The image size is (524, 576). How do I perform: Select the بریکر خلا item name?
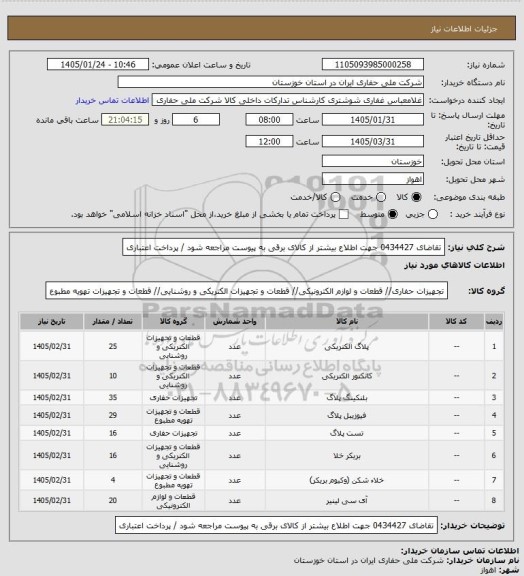tap(347, 456)
